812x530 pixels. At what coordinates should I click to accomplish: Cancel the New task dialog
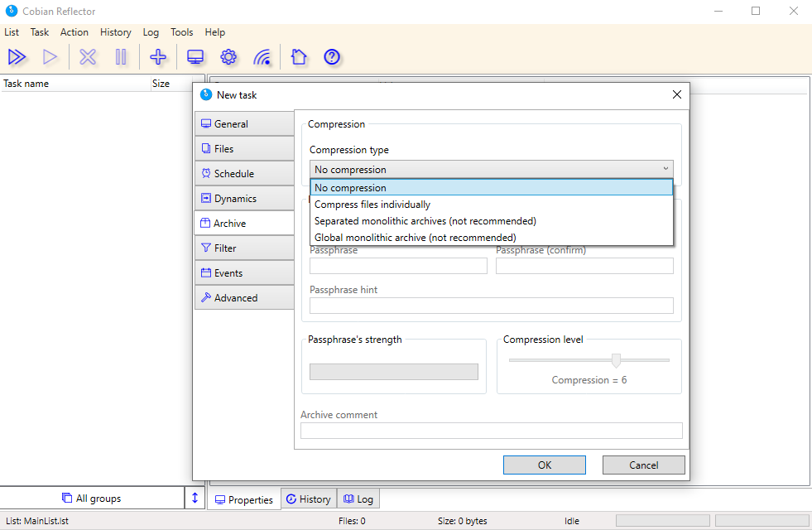point(644,465)
